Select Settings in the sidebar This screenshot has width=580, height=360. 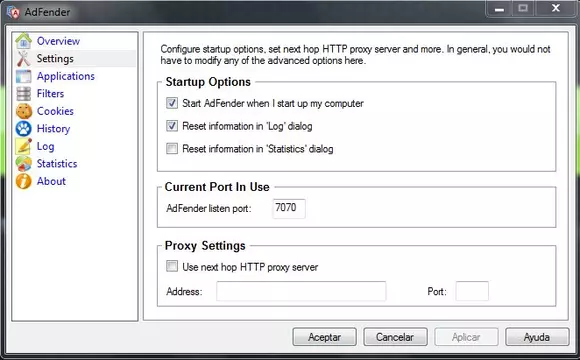coord(55,58)
